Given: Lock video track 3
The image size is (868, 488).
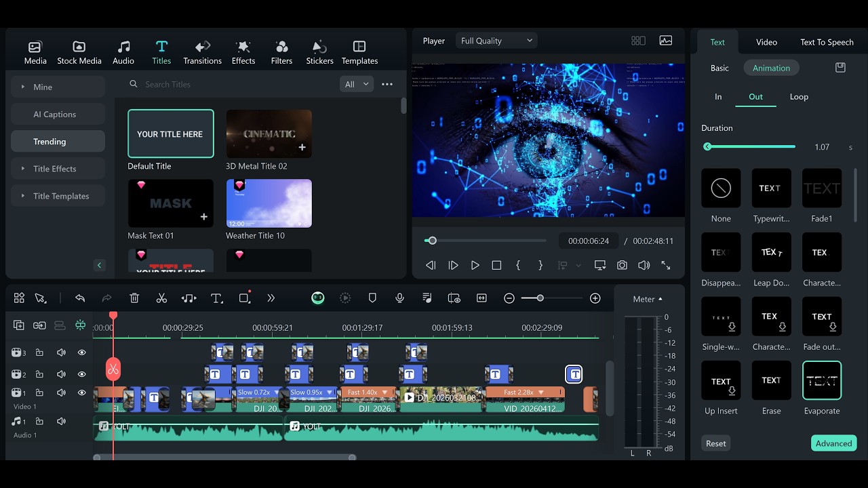Looking at the screenshot, I should click(x=39, y=352).
